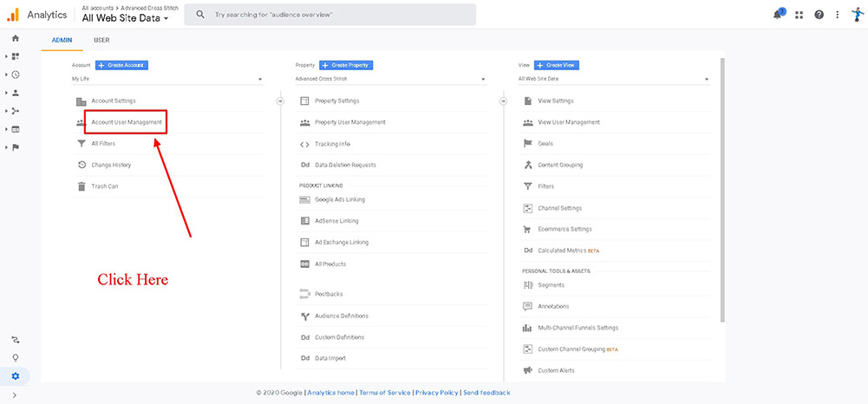The width and height of the screenshot is (868, 404).
Task: Expand the sidebar with bottom chevron
Action: (x=15, y=395)
